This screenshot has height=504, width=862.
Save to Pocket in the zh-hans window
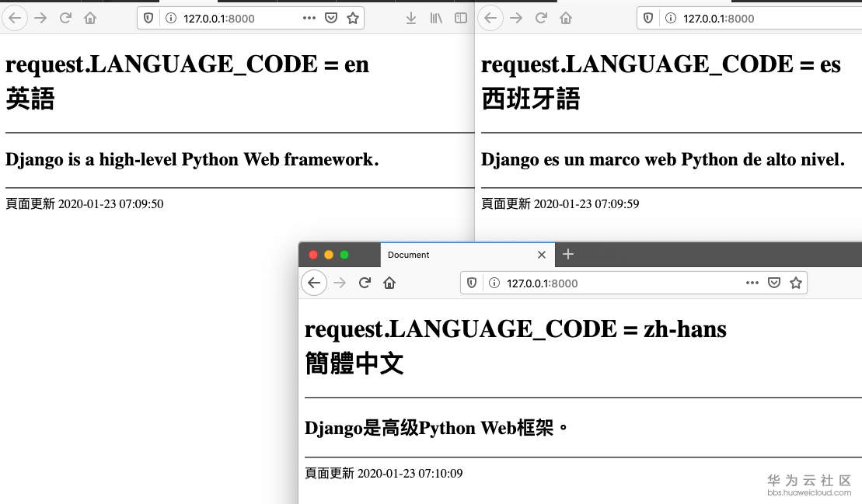774,283
